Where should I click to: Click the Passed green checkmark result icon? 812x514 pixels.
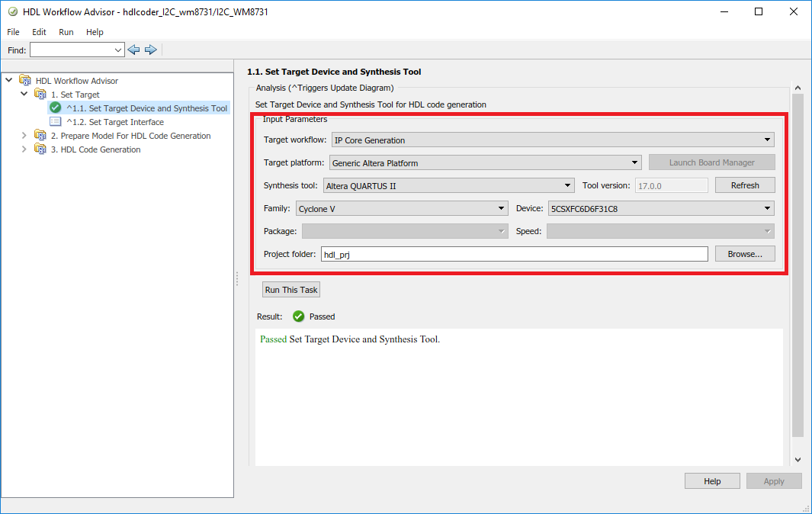coord(298,316)
